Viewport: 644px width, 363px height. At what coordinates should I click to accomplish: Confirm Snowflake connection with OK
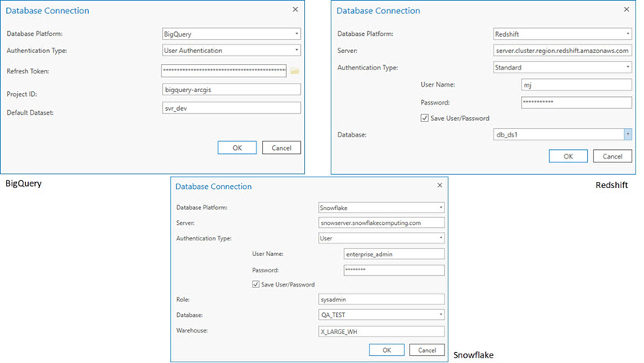click(x=387, y=351)
